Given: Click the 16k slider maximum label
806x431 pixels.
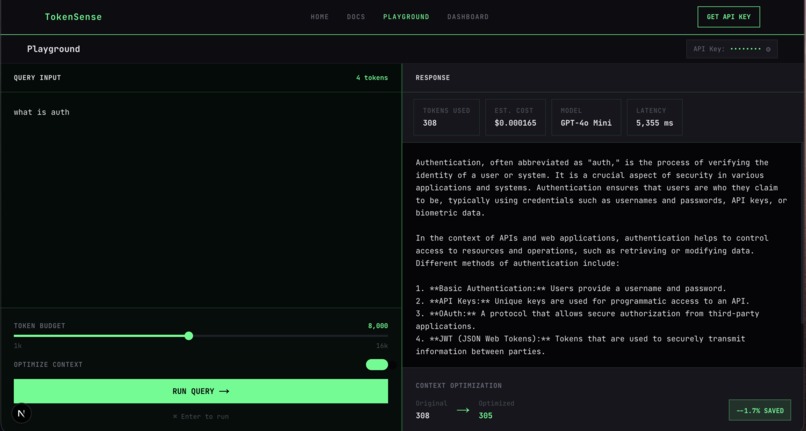Looking at the screenshot, I should click(x=382, y=346).
